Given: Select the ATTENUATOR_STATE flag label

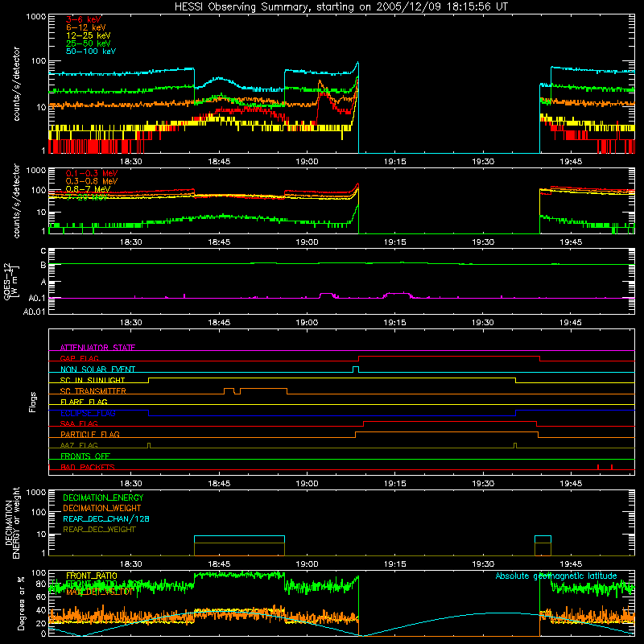Looking at the screenshot, I should click(97, 348).
